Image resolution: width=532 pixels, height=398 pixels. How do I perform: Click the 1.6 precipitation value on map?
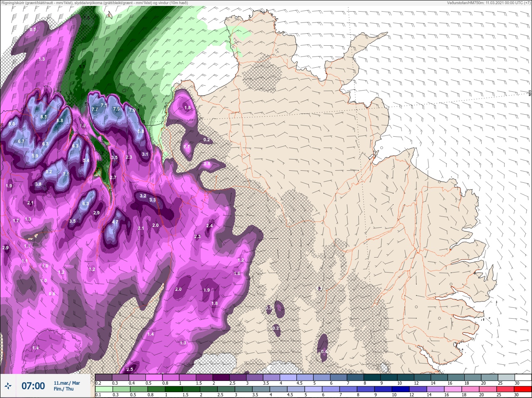click(x=237, y=273)
